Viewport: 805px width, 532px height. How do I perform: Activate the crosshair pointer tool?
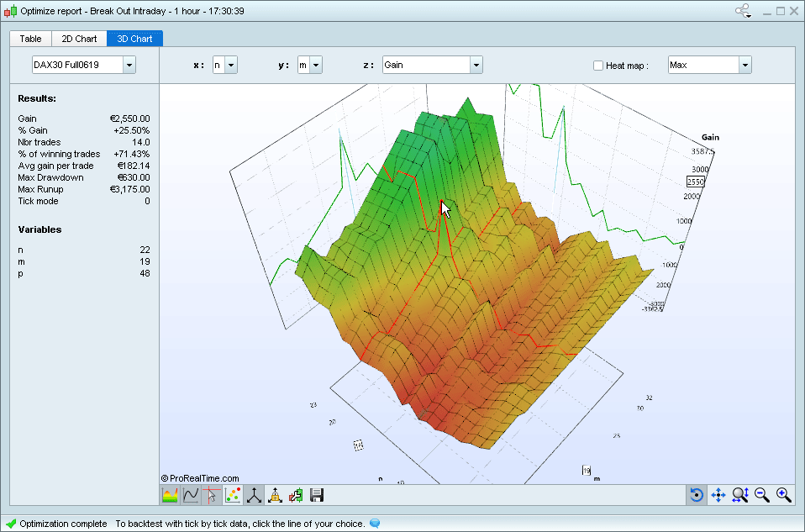[x=211, y=495]
